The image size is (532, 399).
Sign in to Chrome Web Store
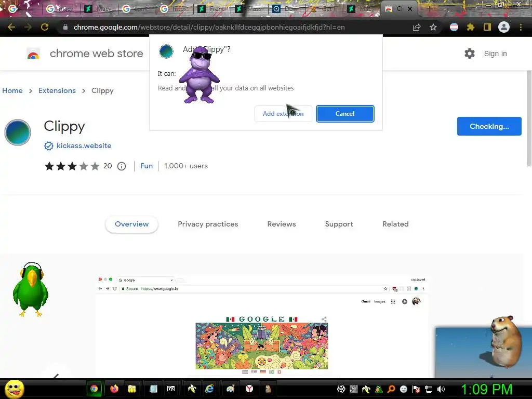point(495,54)
